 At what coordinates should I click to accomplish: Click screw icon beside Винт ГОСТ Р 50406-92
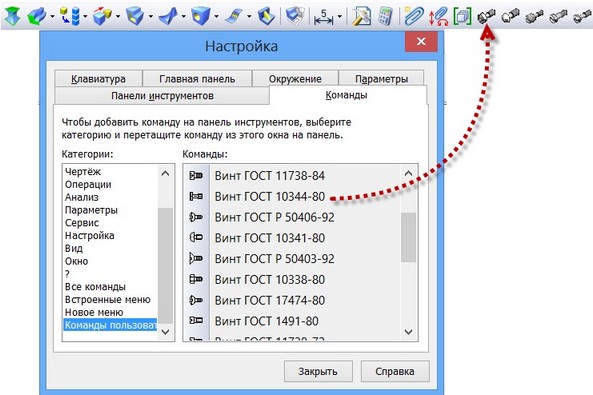coord(196,217)
